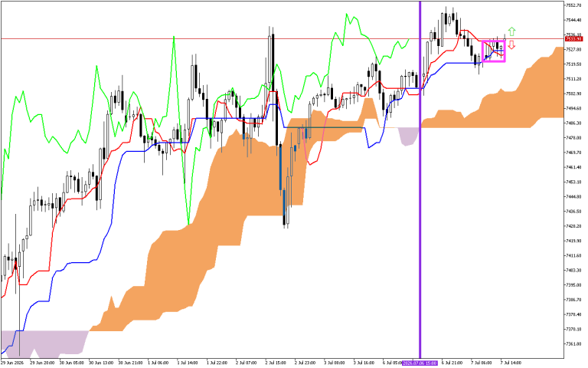Select the 30 Jun 21:00 time label
This screenshot has width=588, height=368.
click(x=130, y=363)
